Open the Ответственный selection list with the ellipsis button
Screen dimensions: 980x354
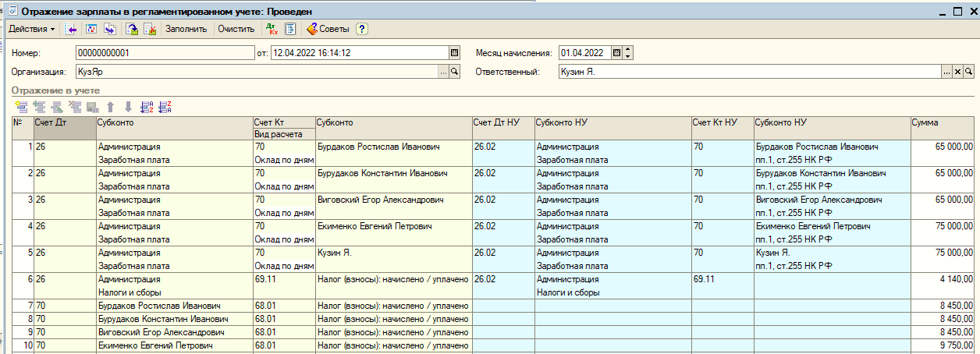click(946, 72)
